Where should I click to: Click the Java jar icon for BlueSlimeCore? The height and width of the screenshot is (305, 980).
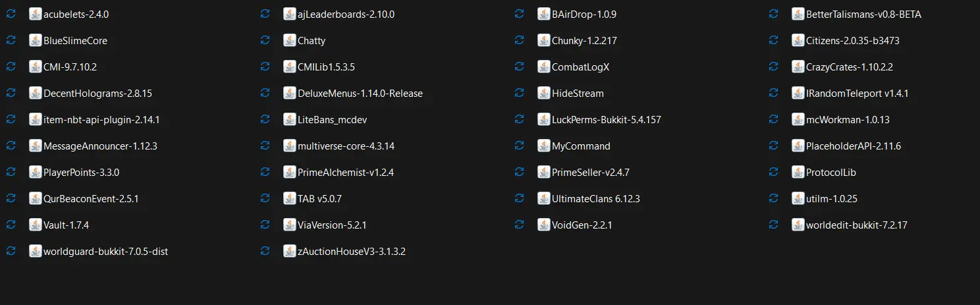tap(35, 40)
